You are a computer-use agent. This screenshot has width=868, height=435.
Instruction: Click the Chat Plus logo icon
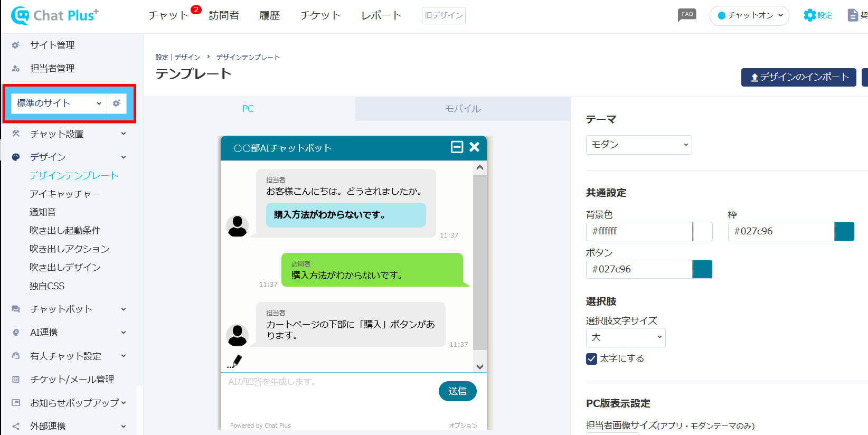coord(21,16)
